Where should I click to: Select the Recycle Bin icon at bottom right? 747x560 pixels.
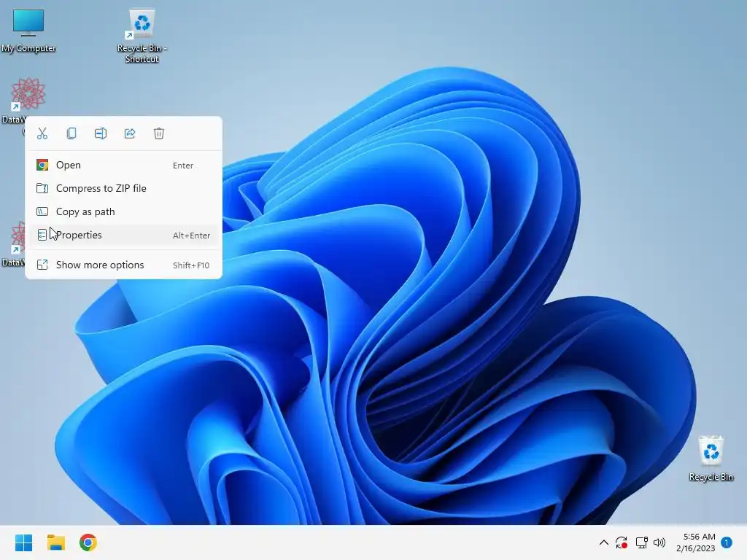click(x=711, y=458)
